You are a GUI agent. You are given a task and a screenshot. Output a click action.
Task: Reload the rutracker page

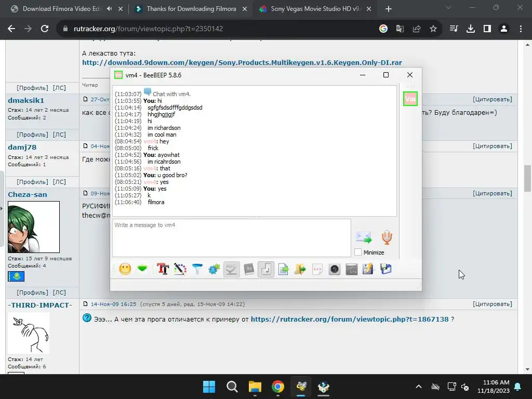click(45, 29)
